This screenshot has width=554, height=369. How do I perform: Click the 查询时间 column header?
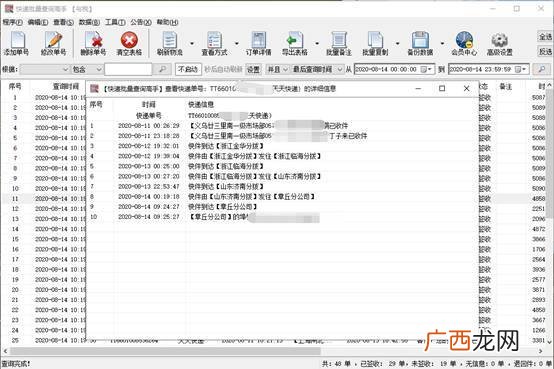[x=66, y=86]
